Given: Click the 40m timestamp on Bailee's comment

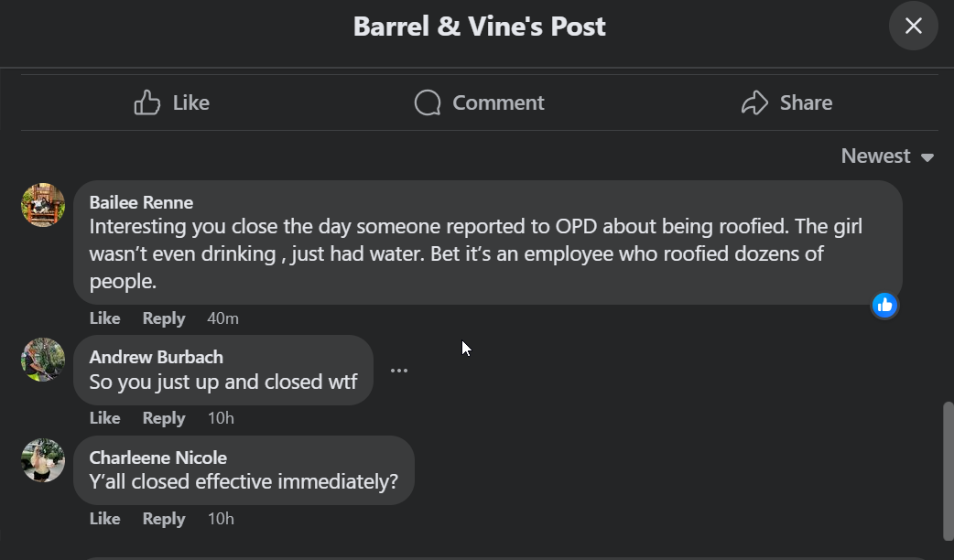Looking at the screenshot, I should tap(222, 318).
